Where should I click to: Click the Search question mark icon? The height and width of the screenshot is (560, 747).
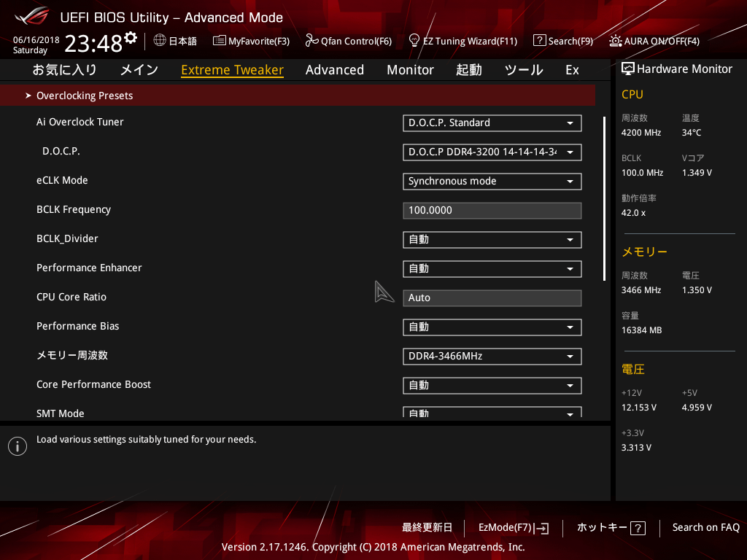click(x=539, y=41)
